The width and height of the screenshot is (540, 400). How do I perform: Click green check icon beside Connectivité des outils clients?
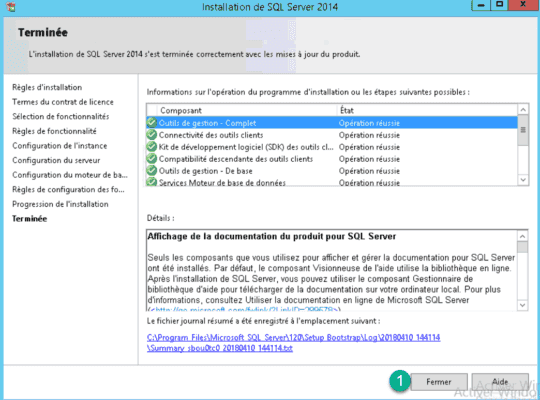point(152,135)
